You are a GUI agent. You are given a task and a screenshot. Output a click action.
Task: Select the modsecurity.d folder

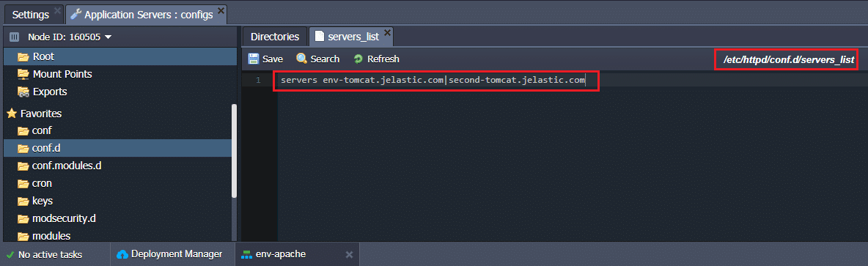coord(119,218)
